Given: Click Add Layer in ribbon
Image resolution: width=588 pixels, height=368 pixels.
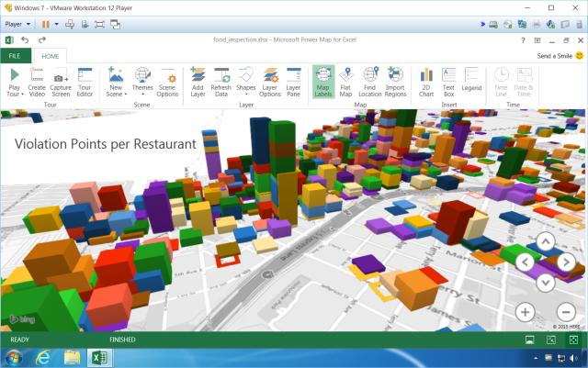Looking at the screenshot, I should coord(198,81).
